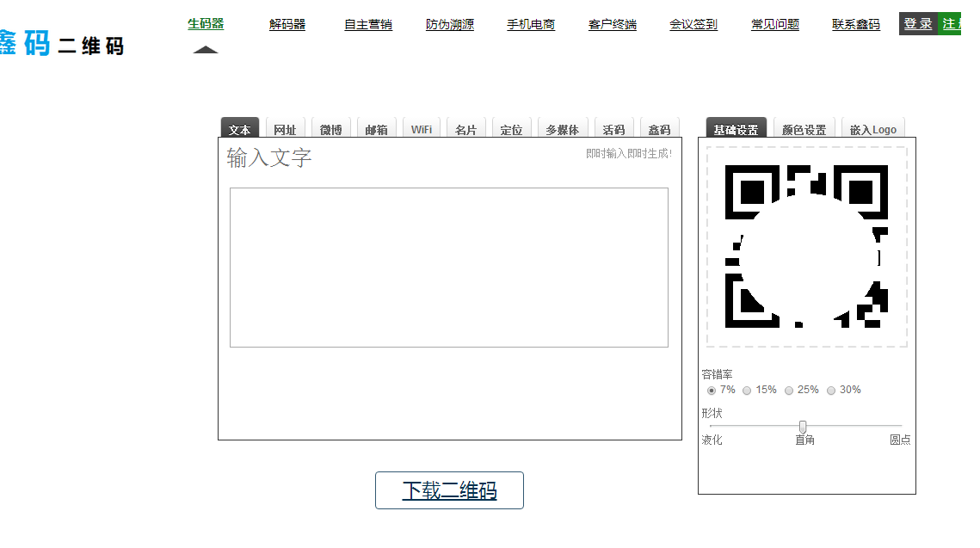Open 防伪溯源 in the top nav
The width and height of the screenshot is (980, 548).
449,24
